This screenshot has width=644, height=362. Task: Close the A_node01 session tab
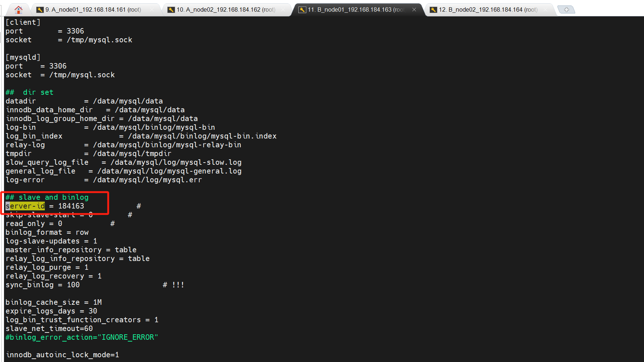[x=152, y=10]
